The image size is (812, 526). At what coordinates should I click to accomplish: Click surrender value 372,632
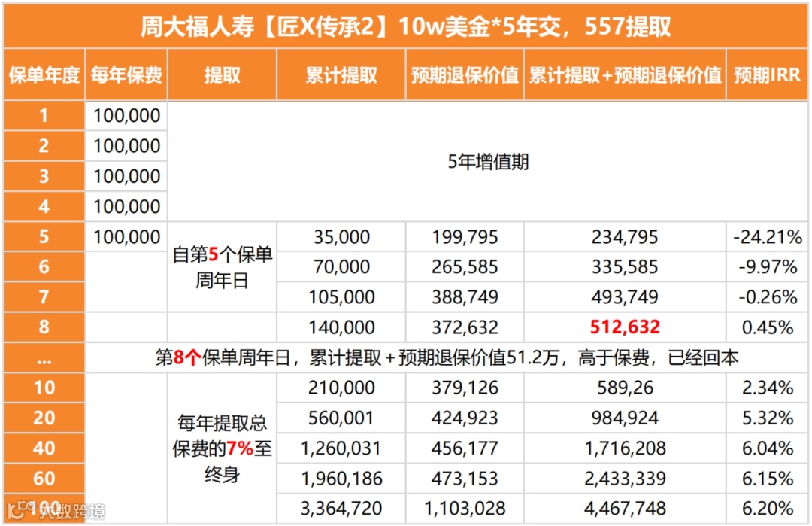465,327
